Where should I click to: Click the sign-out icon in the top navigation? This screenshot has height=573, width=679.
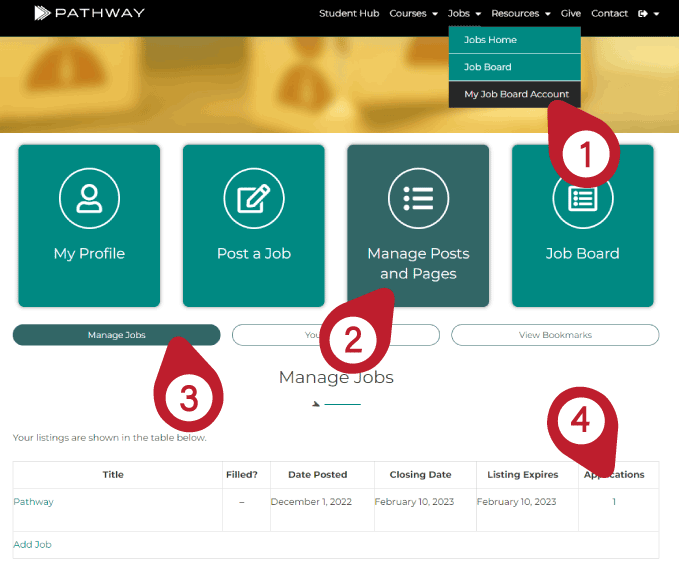pos(642,14)
